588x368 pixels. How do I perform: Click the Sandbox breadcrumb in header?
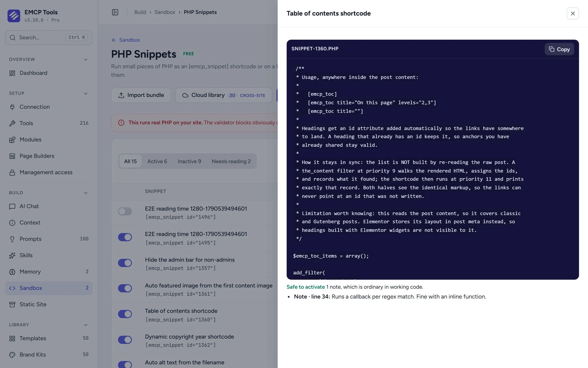click(165, 12)
